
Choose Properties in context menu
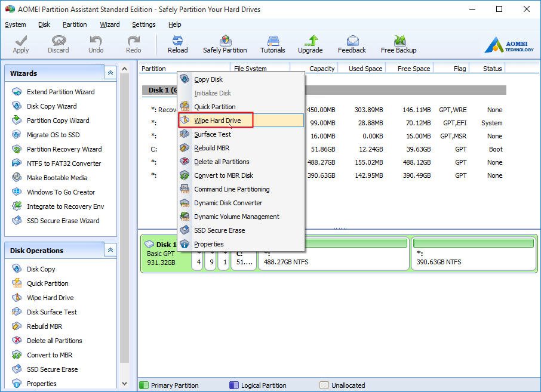click(241, 244)
